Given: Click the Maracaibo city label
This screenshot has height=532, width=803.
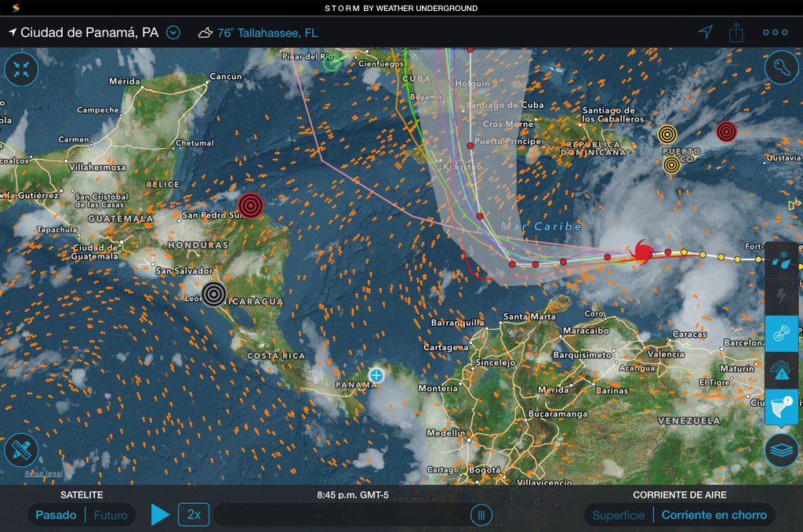Looking at the screenshot, I should (586, 331).
